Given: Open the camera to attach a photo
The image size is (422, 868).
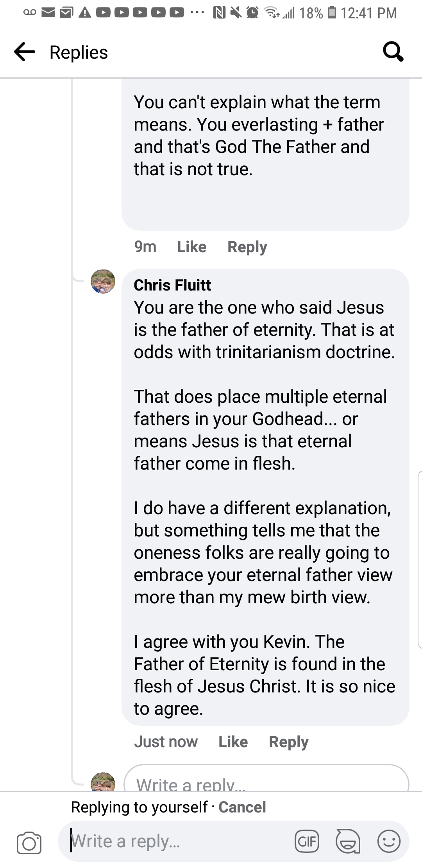Looking at the screenshot, I should click(x=29, y=842).
